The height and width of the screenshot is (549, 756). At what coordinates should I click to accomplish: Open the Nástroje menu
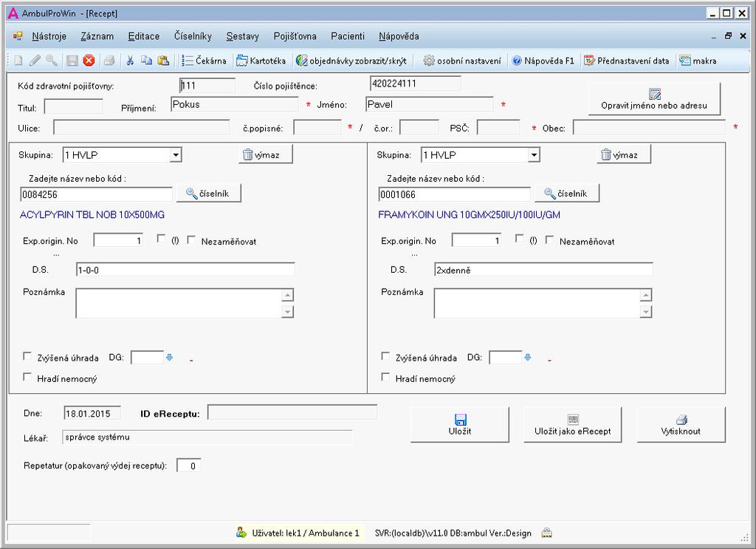[49, 36]
